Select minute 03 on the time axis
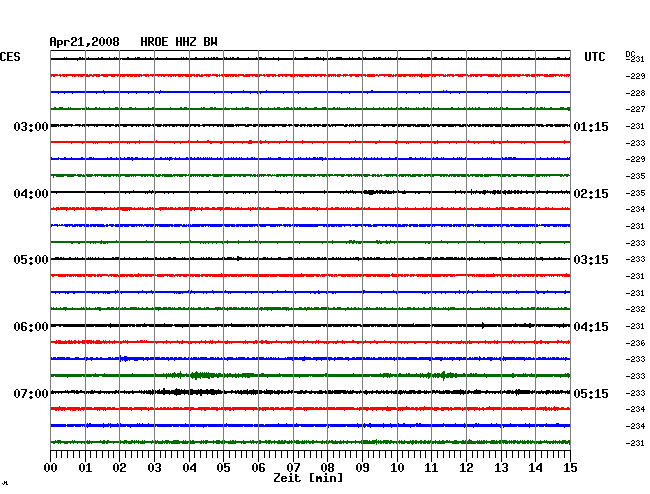This screenshot has width=650, height=494. 154,467
